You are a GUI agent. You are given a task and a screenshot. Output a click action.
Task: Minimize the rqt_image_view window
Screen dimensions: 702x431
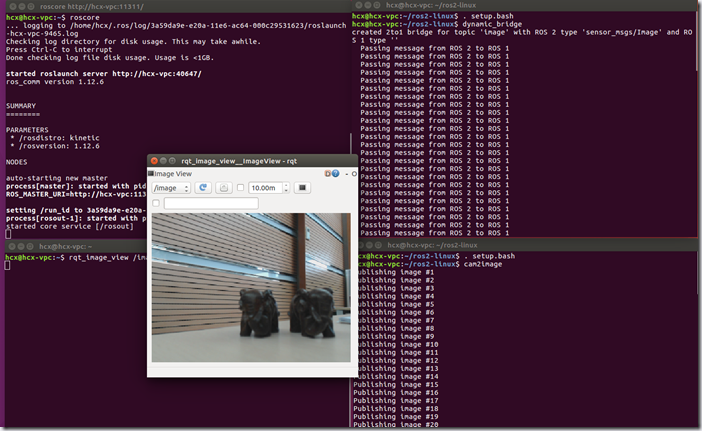[x=163, y=161]
